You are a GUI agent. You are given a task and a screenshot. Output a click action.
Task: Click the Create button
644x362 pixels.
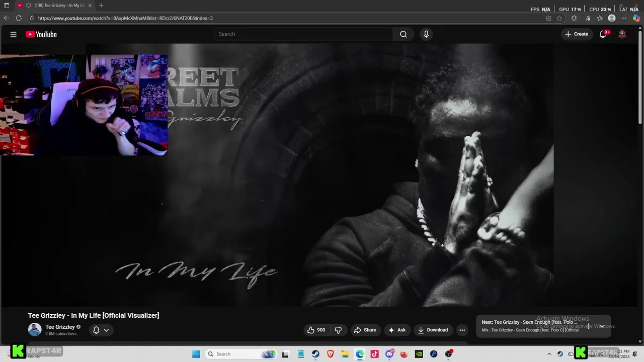click(x=577, y=34)
